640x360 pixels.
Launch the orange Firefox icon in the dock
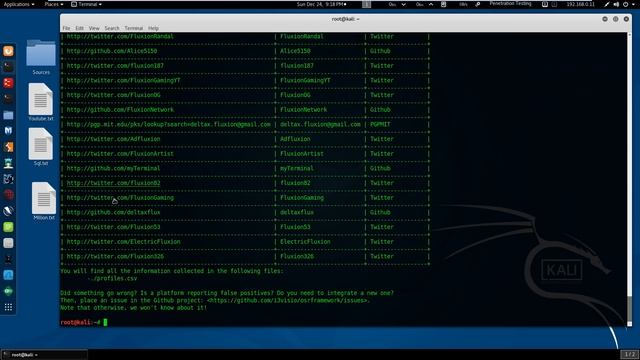(8, 51)
